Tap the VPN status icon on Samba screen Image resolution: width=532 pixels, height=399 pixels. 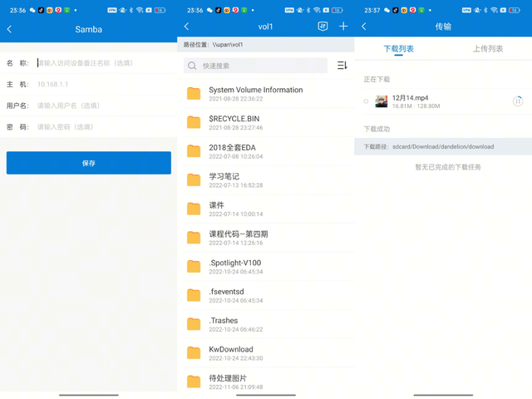(x=112, y=10)
